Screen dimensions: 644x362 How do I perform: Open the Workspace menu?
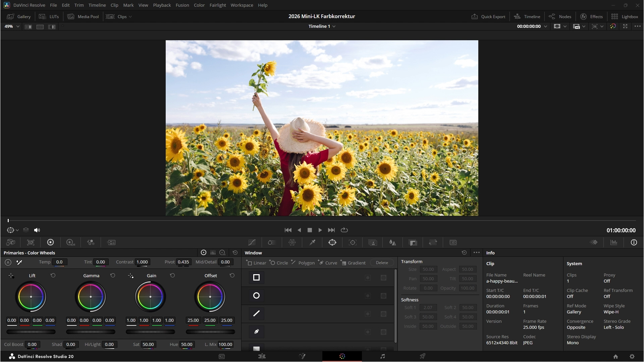tap(241, 5)
